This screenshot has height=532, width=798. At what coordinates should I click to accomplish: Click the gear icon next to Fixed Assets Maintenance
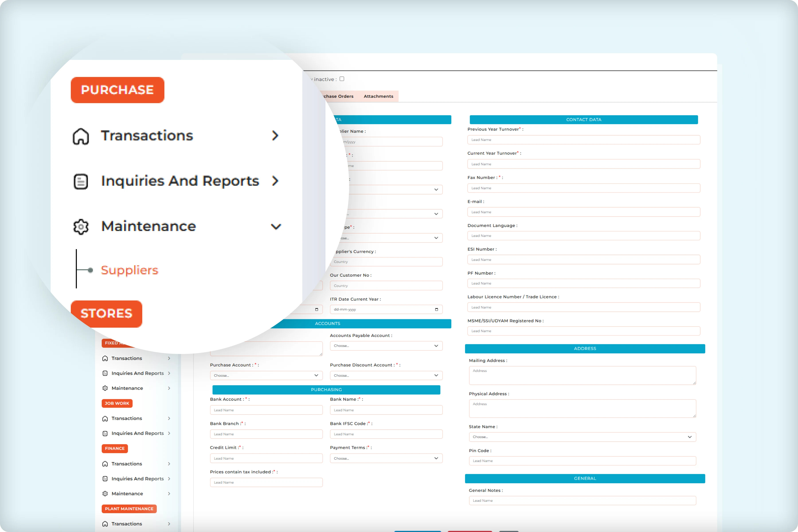[105, 388]
